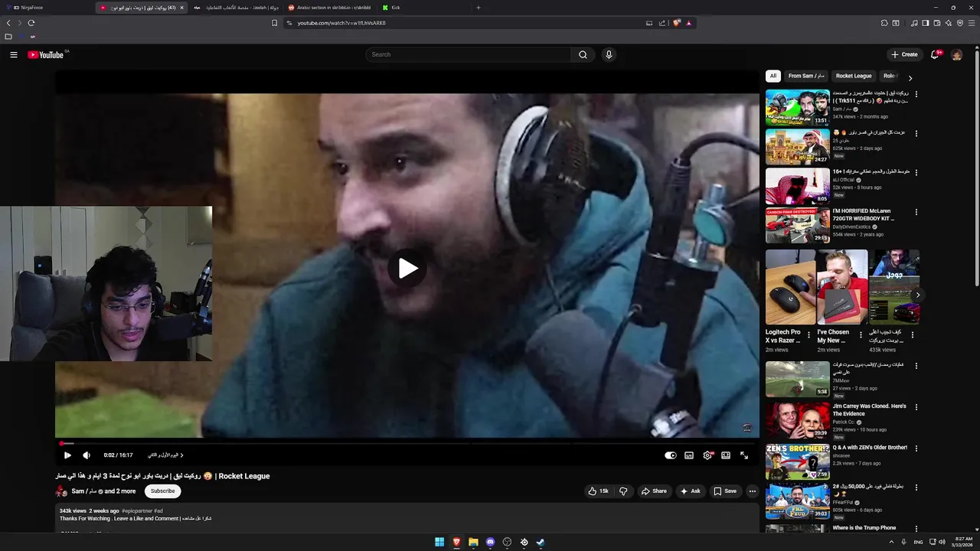This screenshot has width=980, height=551.
Task: Click the play button in the player bar
Action: 67,455
